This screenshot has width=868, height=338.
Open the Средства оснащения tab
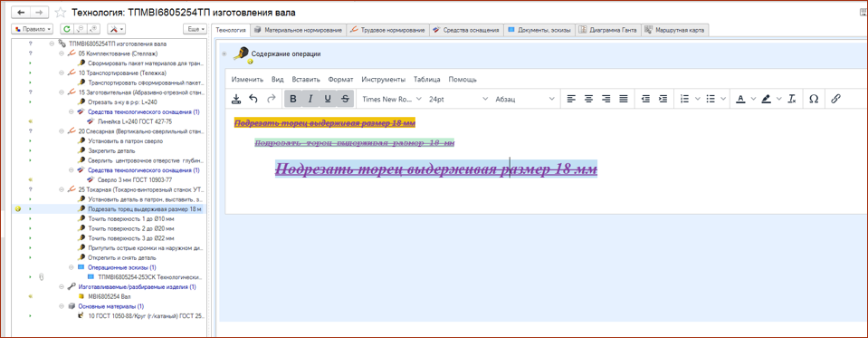pos(467,30)
